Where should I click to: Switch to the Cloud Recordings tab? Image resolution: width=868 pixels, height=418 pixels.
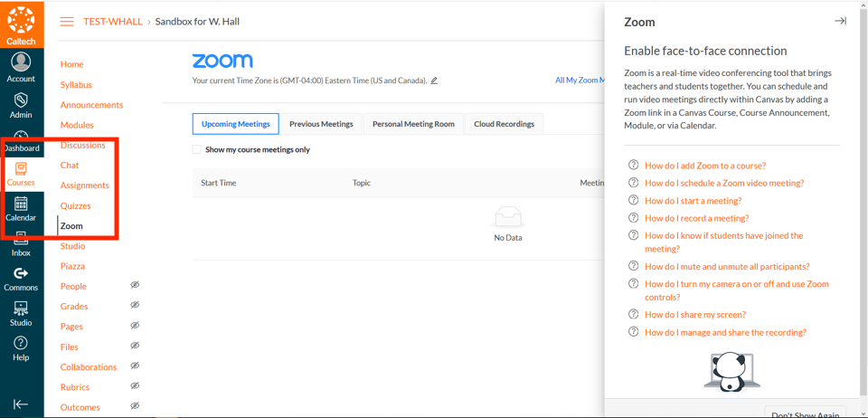(x=504, y=124)
